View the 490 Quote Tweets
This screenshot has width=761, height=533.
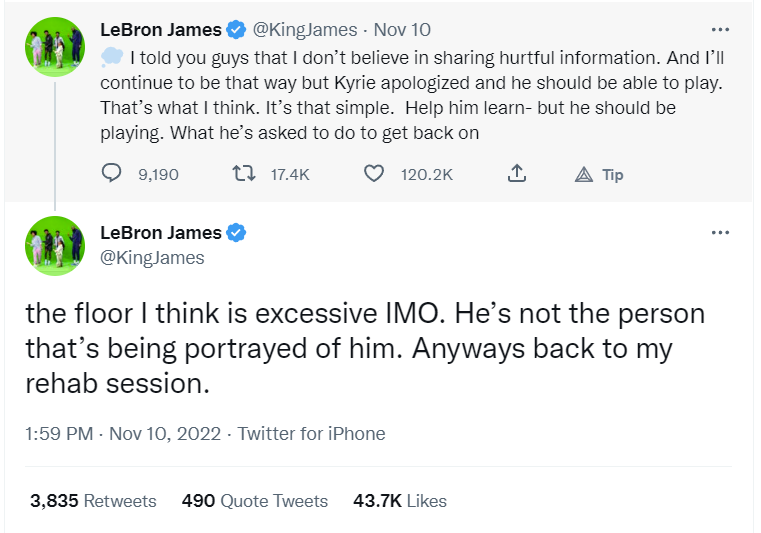pyautogui.click(x=254, y=501)
